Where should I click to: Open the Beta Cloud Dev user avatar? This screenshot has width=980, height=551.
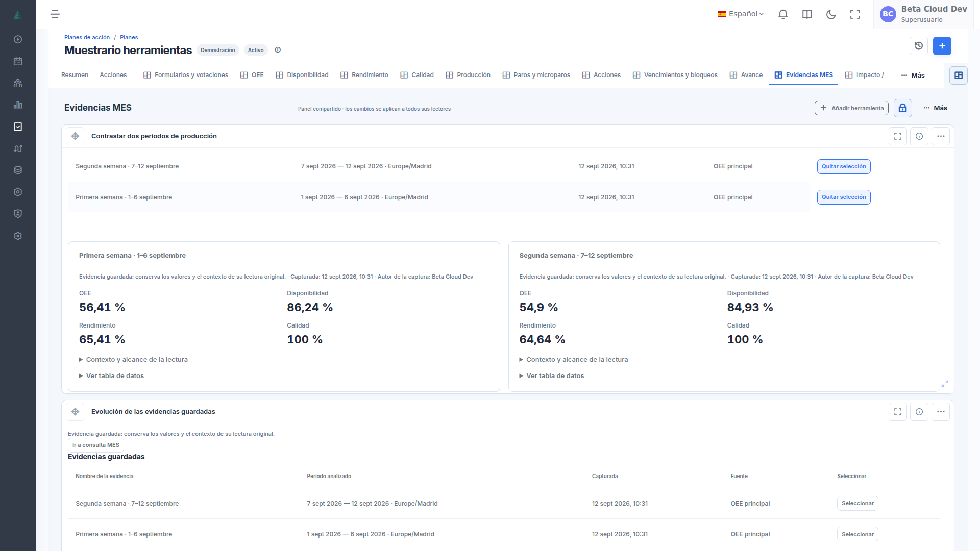[888, 14]
